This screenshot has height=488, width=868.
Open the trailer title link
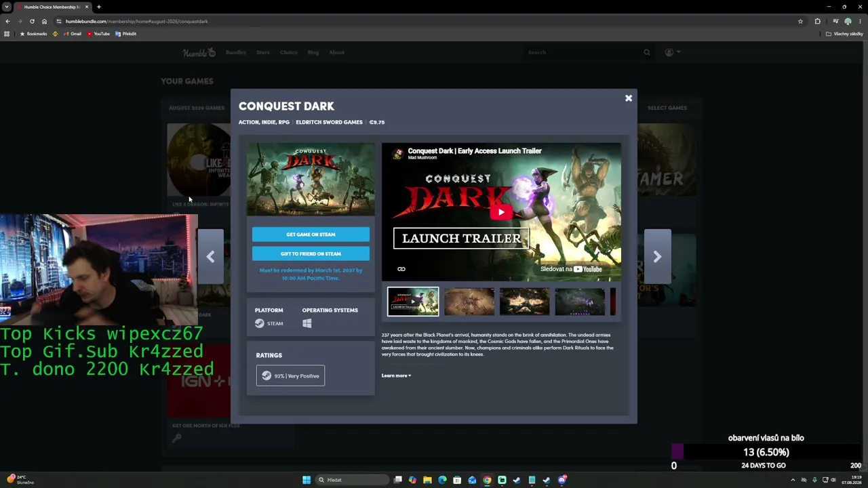pos(475,151)
